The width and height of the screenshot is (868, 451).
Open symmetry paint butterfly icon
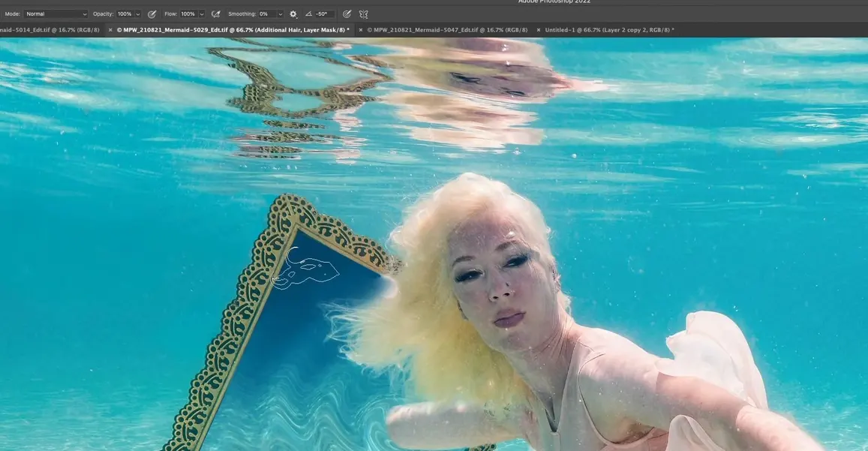coord(364,14)
